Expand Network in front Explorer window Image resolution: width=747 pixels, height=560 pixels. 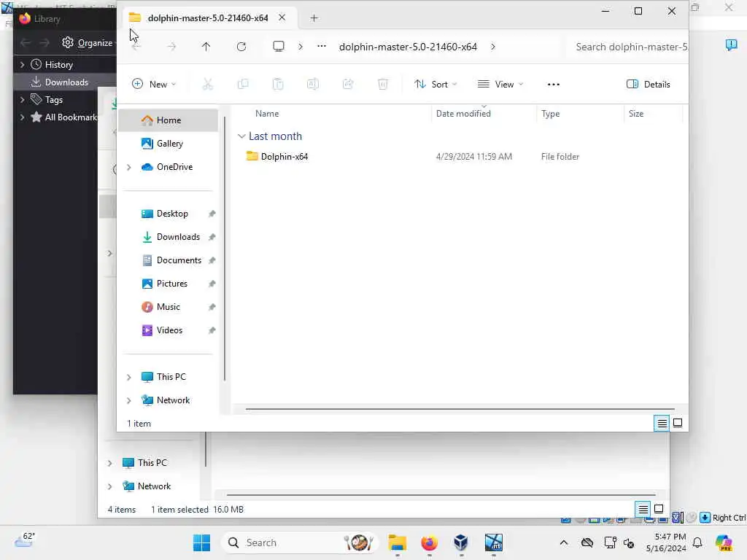[x=128, y=400]
